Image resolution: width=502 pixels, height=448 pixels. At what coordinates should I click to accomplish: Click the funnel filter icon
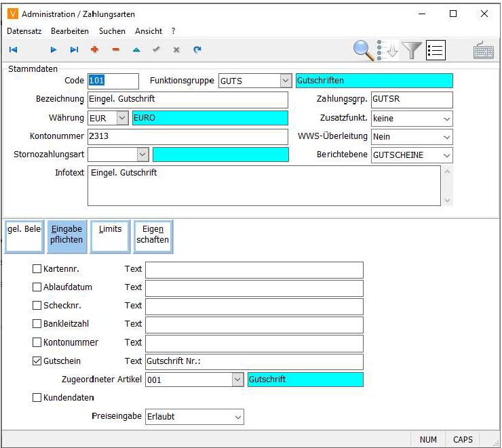click(412, 49)
